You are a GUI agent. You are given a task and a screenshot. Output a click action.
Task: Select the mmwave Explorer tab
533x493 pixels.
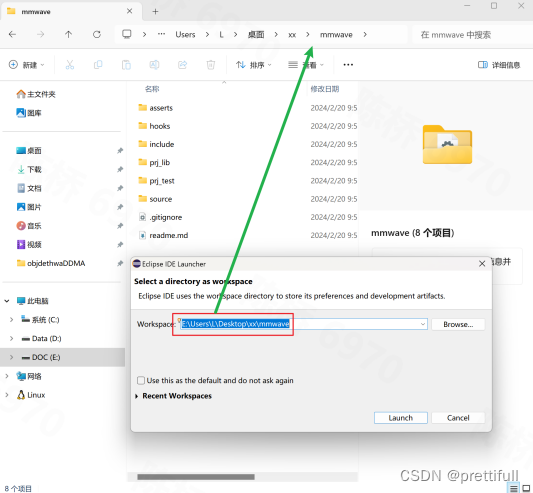[x=71, y=11]
